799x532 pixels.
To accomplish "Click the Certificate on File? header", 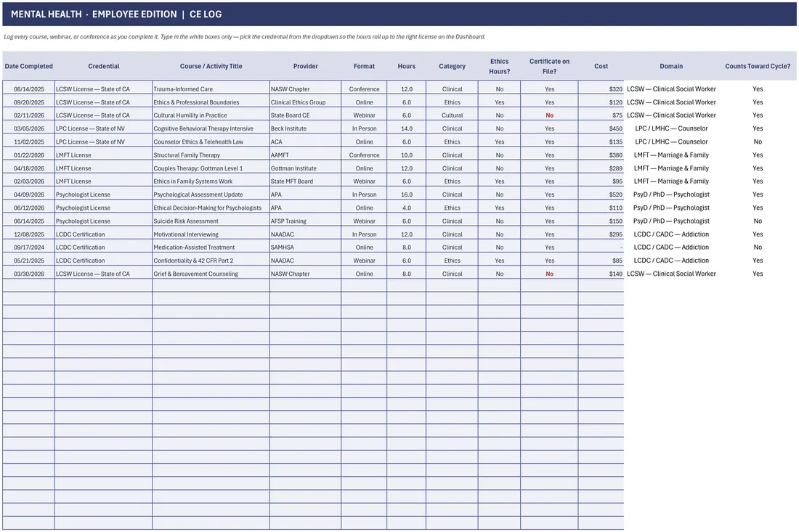I will point(549,66).
